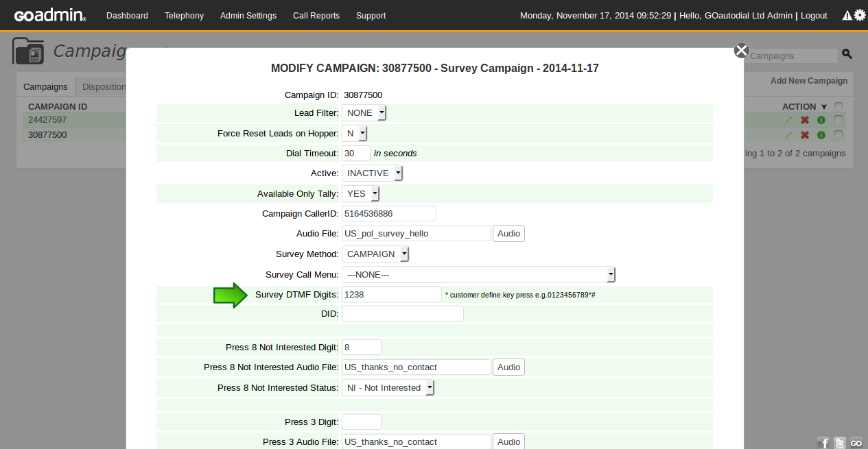Open the Survey Method dropdown
Screen dimensions: 868x449
pyautogui.click(x=375, y=254)
